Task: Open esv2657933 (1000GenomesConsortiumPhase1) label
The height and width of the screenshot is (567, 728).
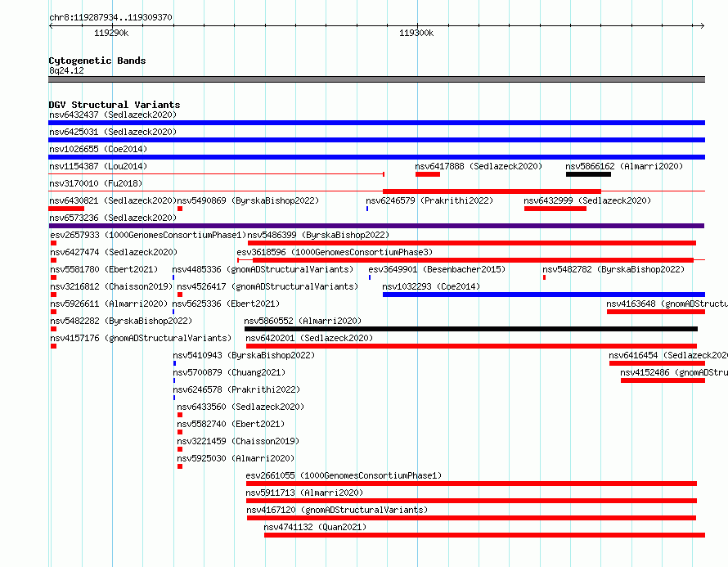Action: click(x=148, y=235)
